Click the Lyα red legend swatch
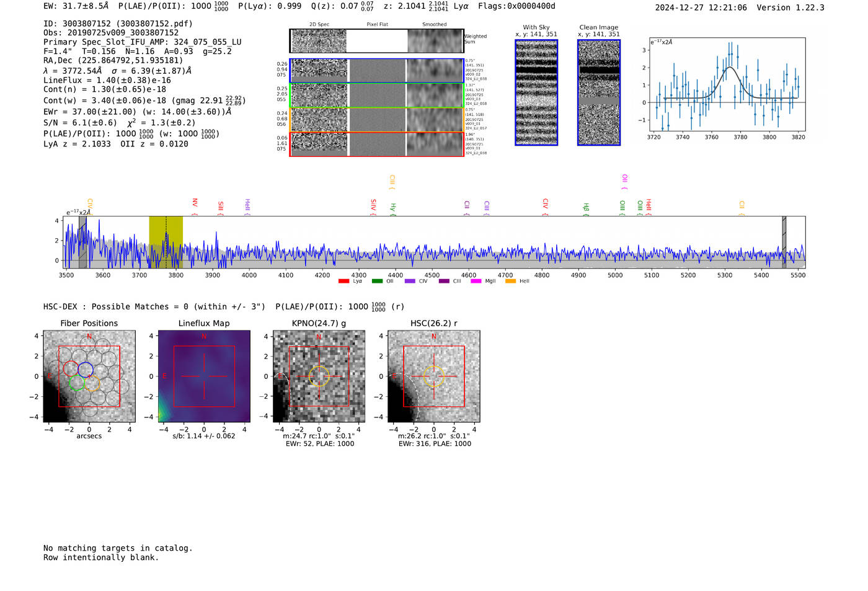The image size is (868, 591). (343, 282)
